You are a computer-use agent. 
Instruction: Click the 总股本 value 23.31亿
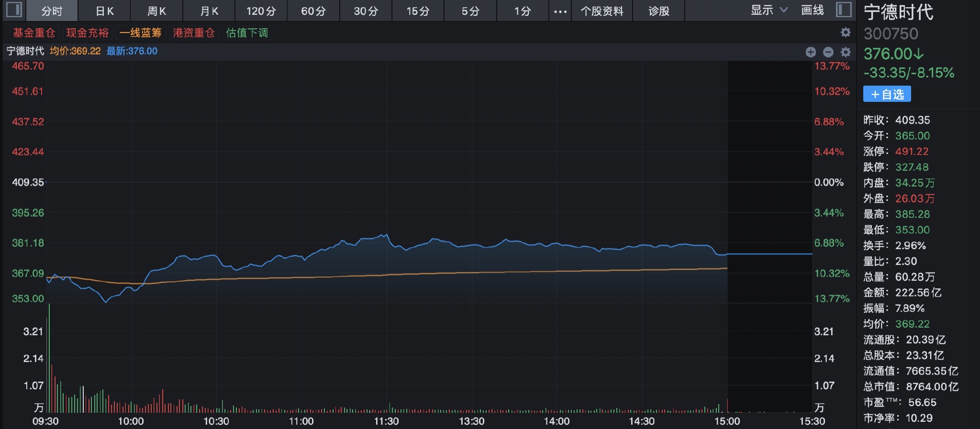925,355
